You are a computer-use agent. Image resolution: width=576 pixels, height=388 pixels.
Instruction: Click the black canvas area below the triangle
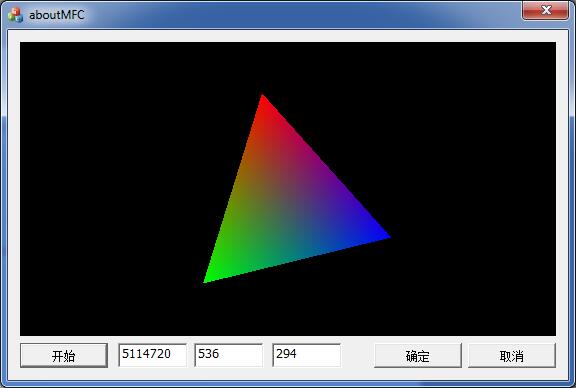(x=288, y=309)
